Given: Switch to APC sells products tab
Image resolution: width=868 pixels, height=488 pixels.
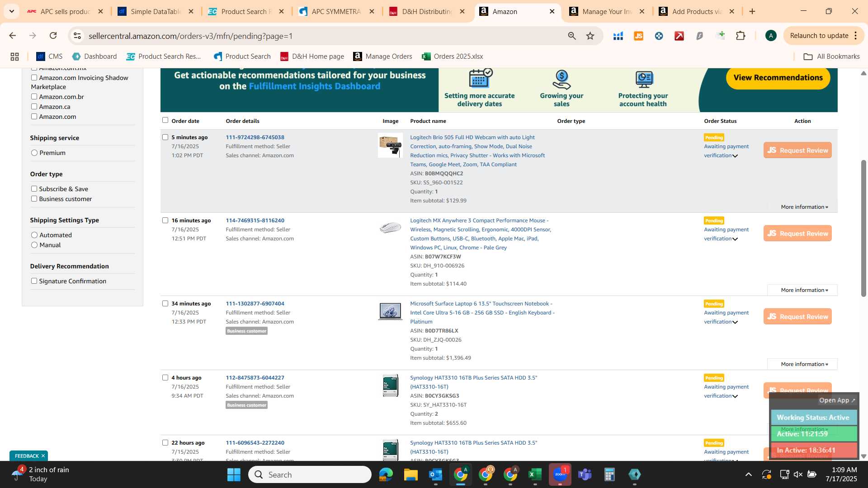Looking at the screenshot, I should click(x=65, y=11).
